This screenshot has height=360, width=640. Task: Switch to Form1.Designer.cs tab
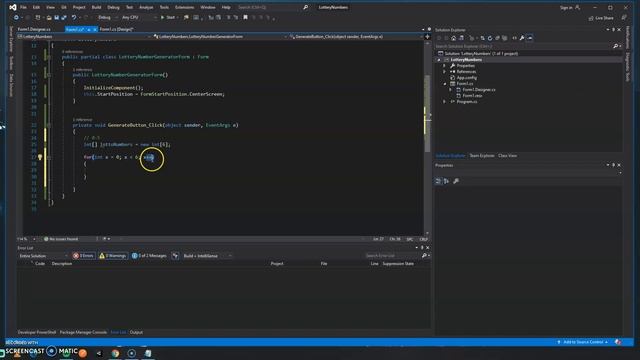coord(34,29)
